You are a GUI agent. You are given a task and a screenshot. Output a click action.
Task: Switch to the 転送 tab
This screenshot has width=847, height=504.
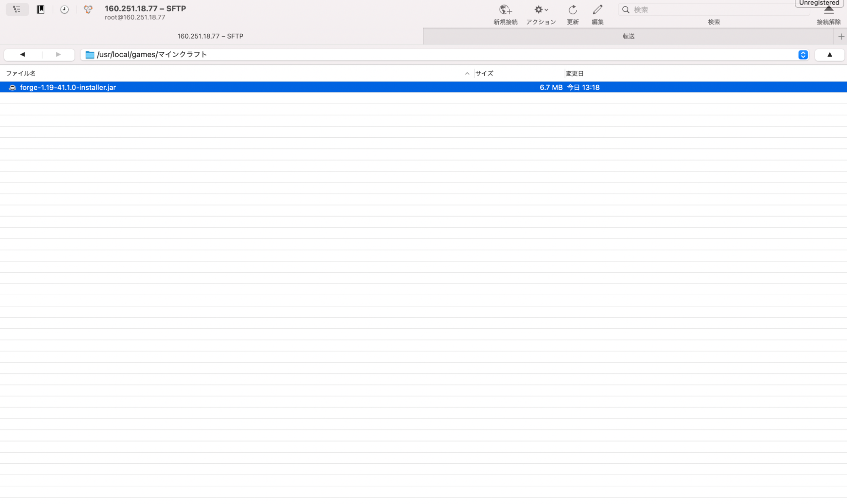tap(628, 36)
